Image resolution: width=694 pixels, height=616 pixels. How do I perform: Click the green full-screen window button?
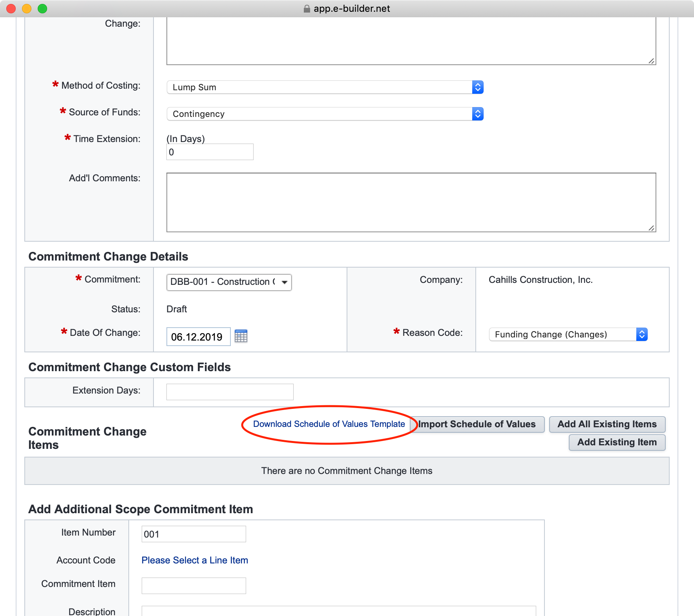coord(42,9)
